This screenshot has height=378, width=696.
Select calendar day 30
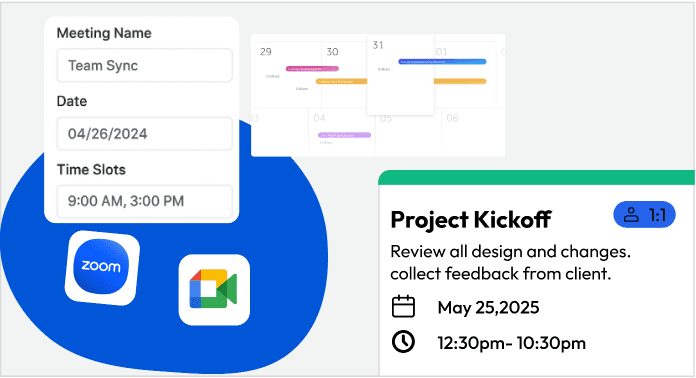click(332, 52)
